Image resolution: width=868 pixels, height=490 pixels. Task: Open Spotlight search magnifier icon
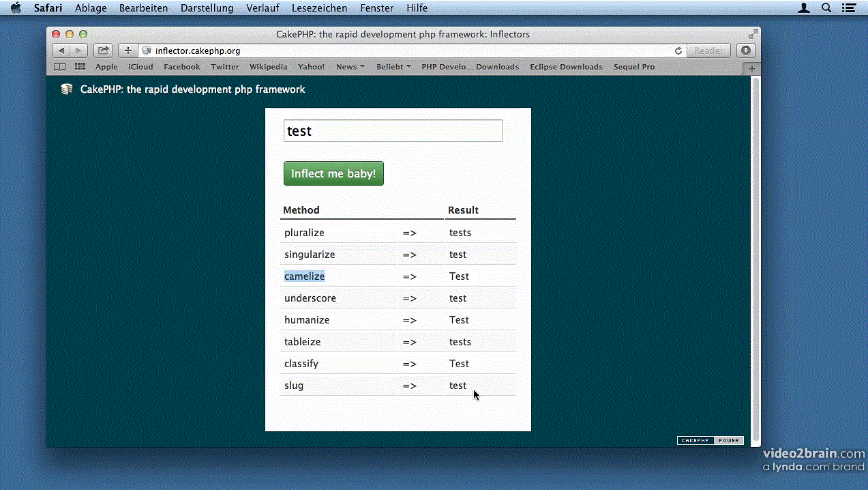coord(826,8)
